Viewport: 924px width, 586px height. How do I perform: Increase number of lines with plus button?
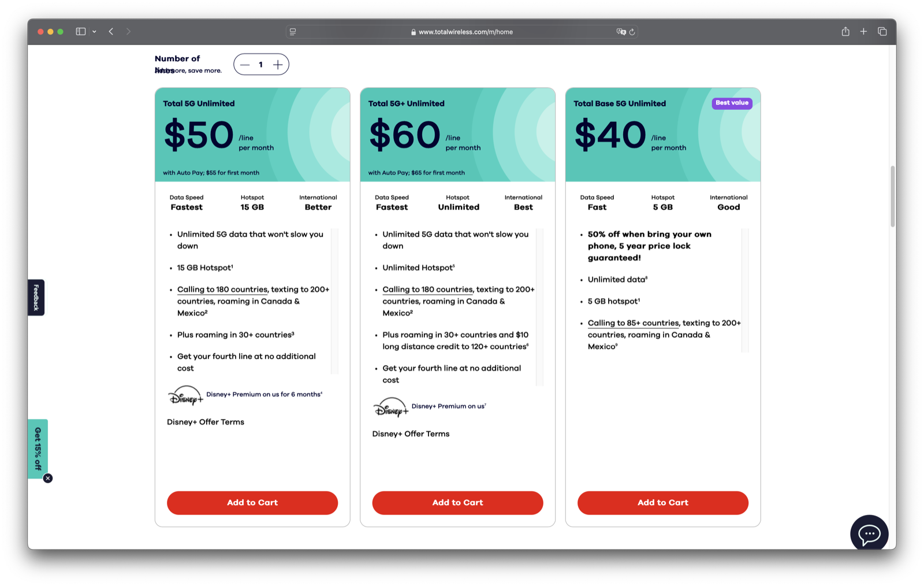(x=278, y=65)
